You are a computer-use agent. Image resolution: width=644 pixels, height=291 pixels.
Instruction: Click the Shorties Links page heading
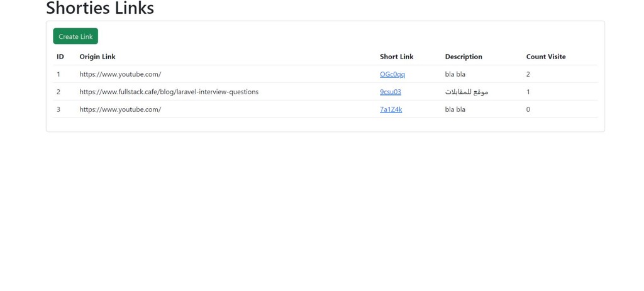[x=100, y=8]
